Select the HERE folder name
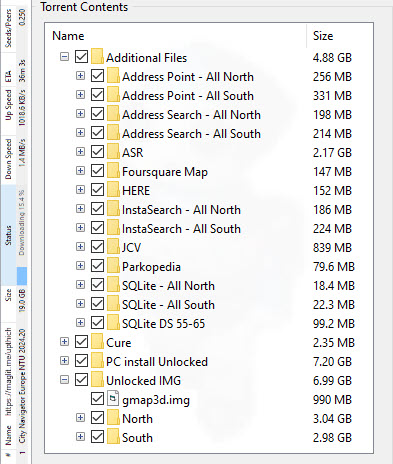 [136, 191]
